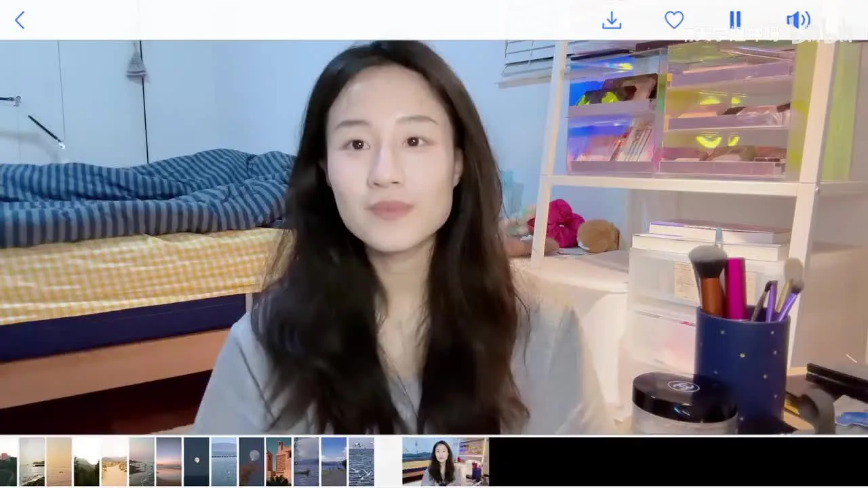Viewport: 868px width, 488px height.
Task: Open the rocky coastline at dusk thumbnail
Action: click(141, 462)
